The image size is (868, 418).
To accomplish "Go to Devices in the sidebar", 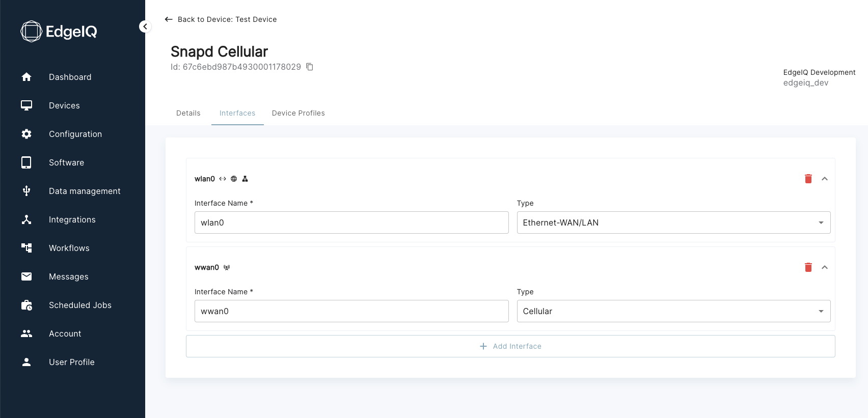I will coord(64,105).
